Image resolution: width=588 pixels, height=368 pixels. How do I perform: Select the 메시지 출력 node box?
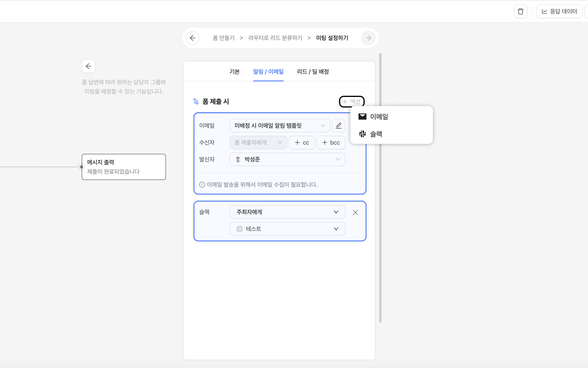click(124, 167)
